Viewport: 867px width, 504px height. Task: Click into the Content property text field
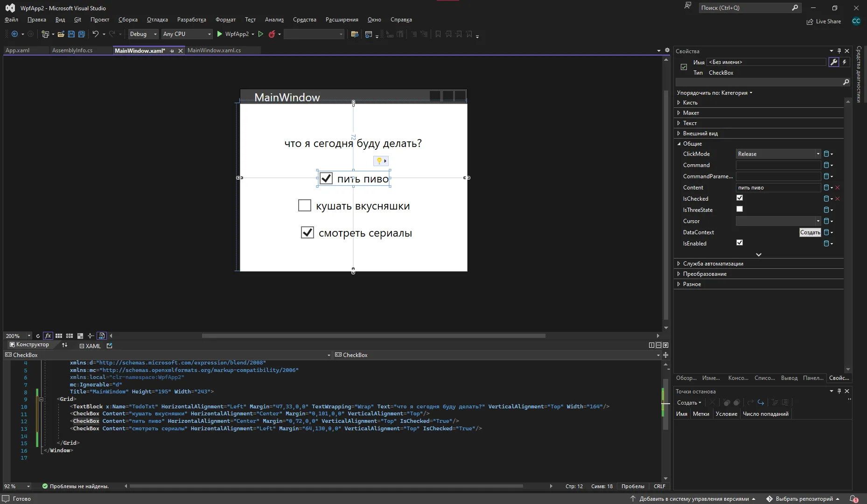pos(778,188)
